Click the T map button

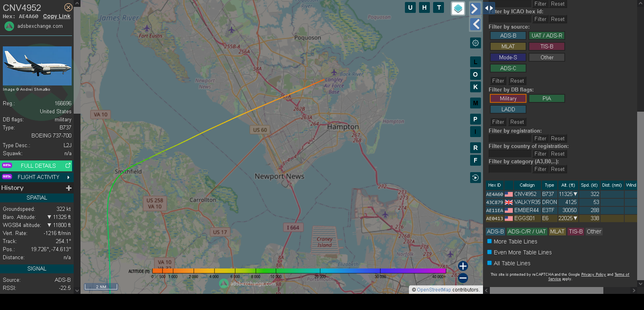click(x=439, y=7)
